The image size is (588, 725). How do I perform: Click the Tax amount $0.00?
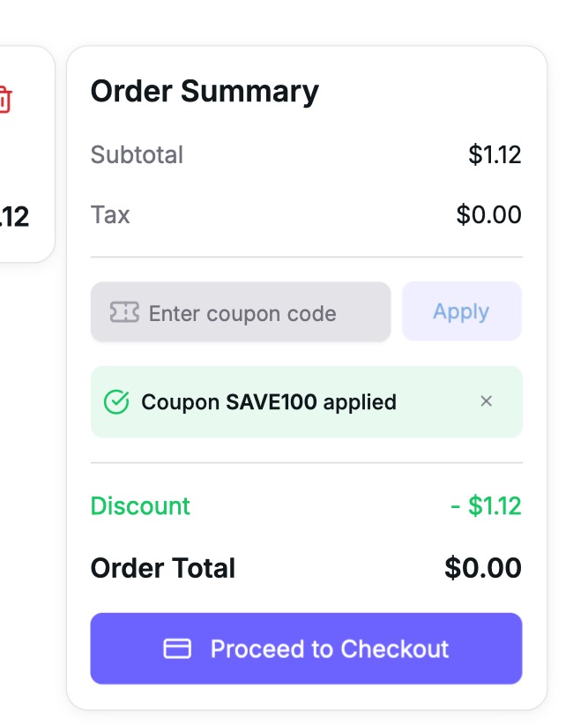[x=488, y=215]
